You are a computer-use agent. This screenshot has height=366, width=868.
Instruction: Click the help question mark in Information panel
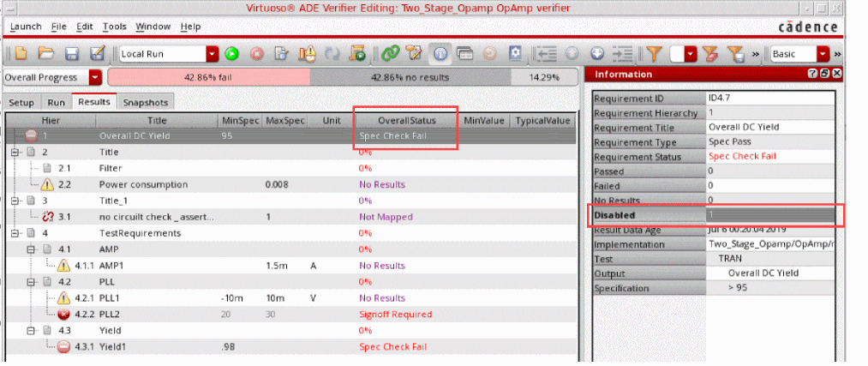[x=812, y=74]
